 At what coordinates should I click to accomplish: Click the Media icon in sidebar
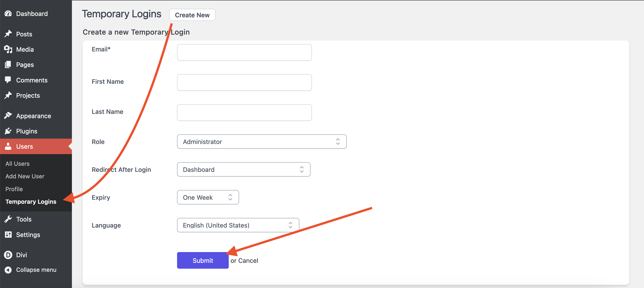[x=8, y=49]
